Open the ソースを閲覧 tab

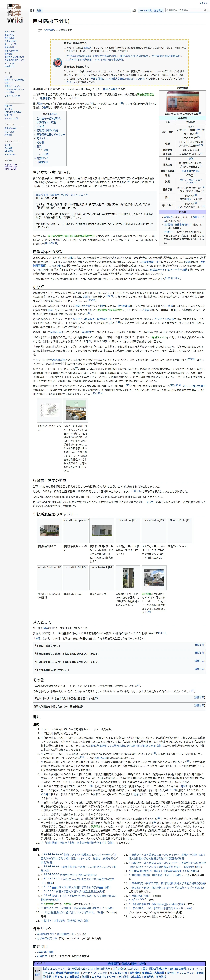[145, 11]
